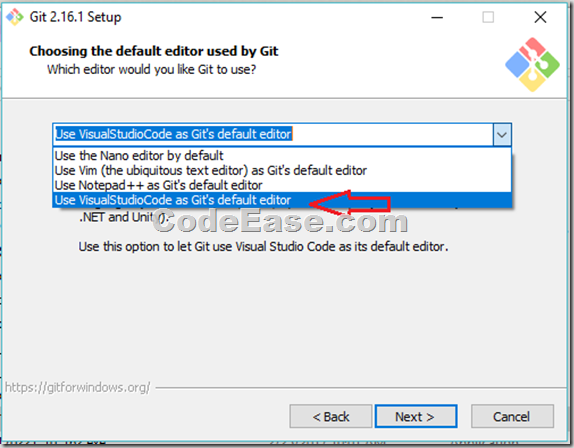Choose 'Use the Nano editor by default'

282,156
